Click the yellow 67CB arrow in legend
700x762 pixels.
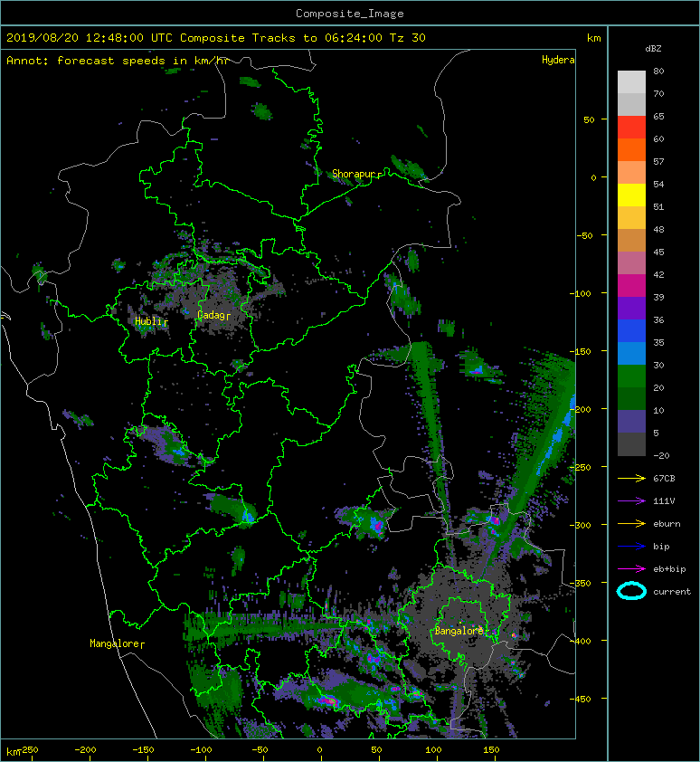pyautogui.click(x=631, y=478)
